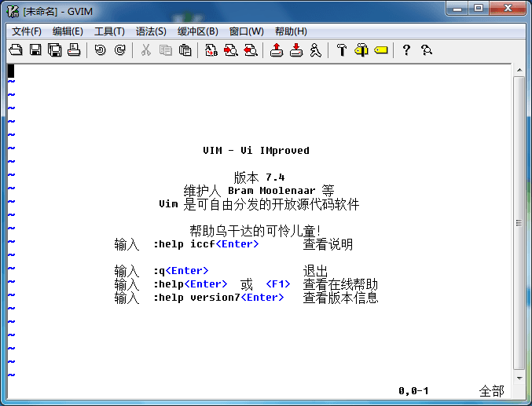Click the vertical scrollbar up arrow
The width and height of the screenshot is (532, 406).
point(519,71)
